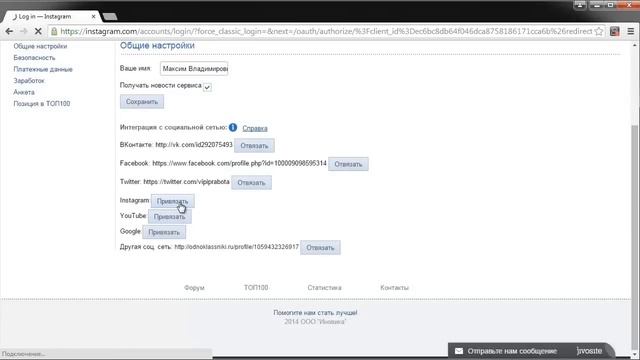Open Позиция в ТОП100 in the sidebar

click(42, 103)
